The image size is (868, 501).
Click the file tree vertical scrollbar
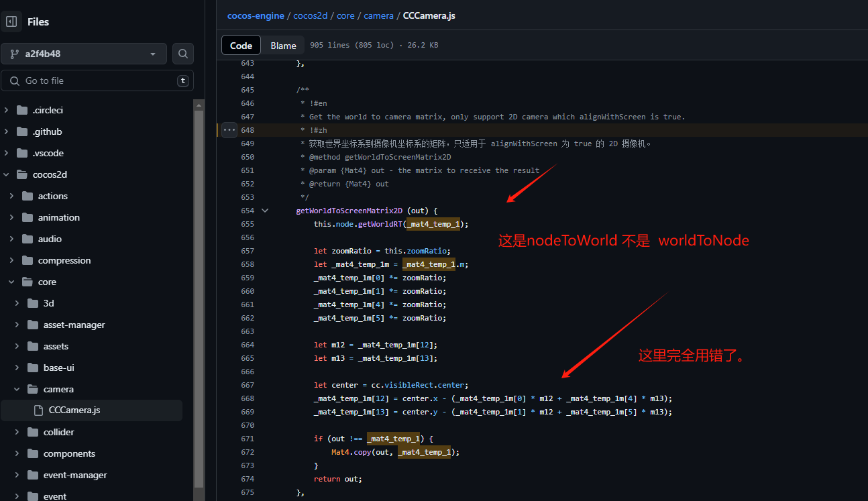(x=199, y=300)
